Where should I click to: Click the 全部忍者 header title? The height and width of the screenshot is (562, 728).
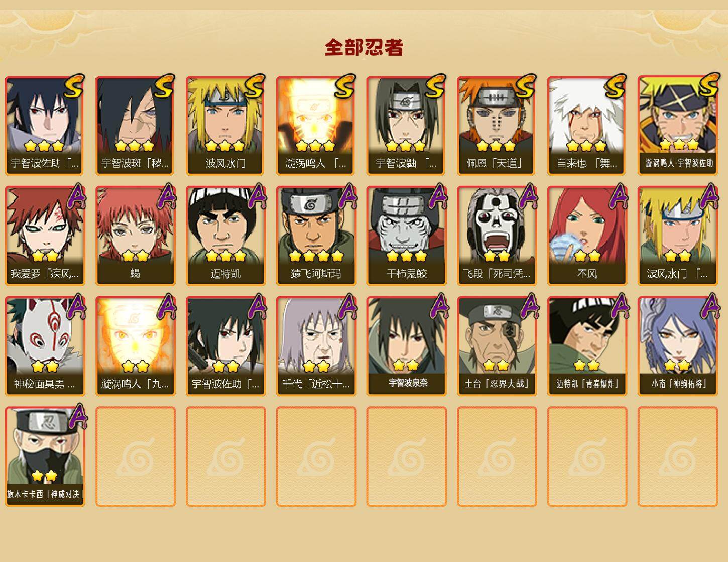pyautogui.click(x=364, y=48)
